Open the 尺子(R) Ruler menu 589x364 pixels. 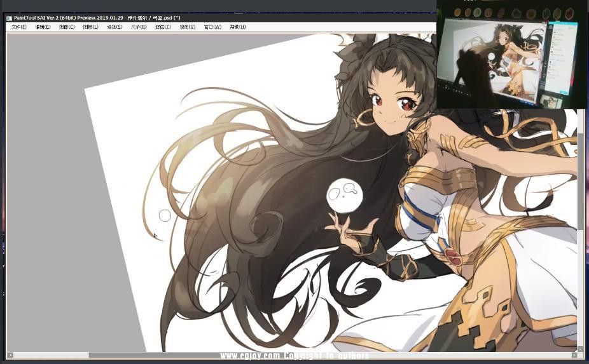(139, 27)
